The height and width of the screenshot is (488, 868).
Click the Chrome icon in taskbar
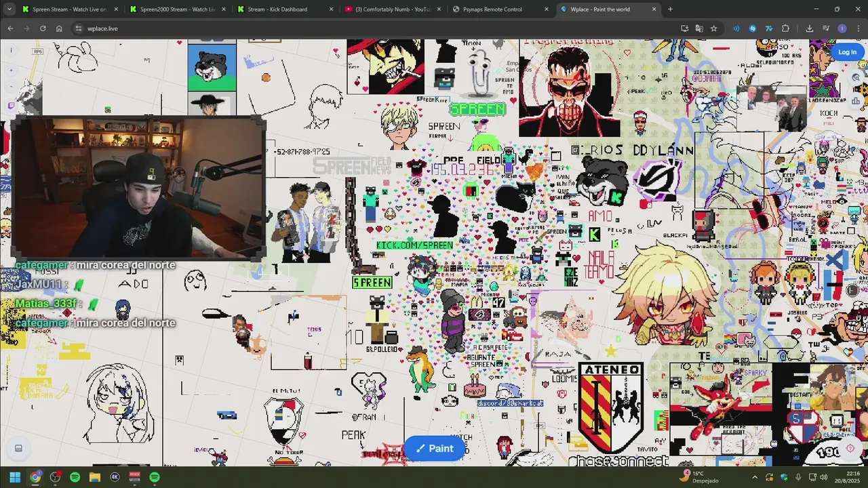tap(35, 477)
